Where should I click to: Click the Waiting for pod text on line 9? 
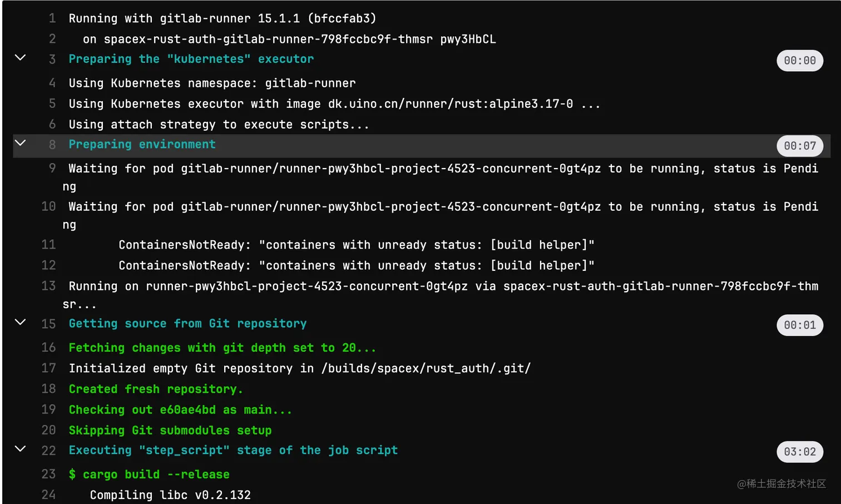[x=441, y=177]
